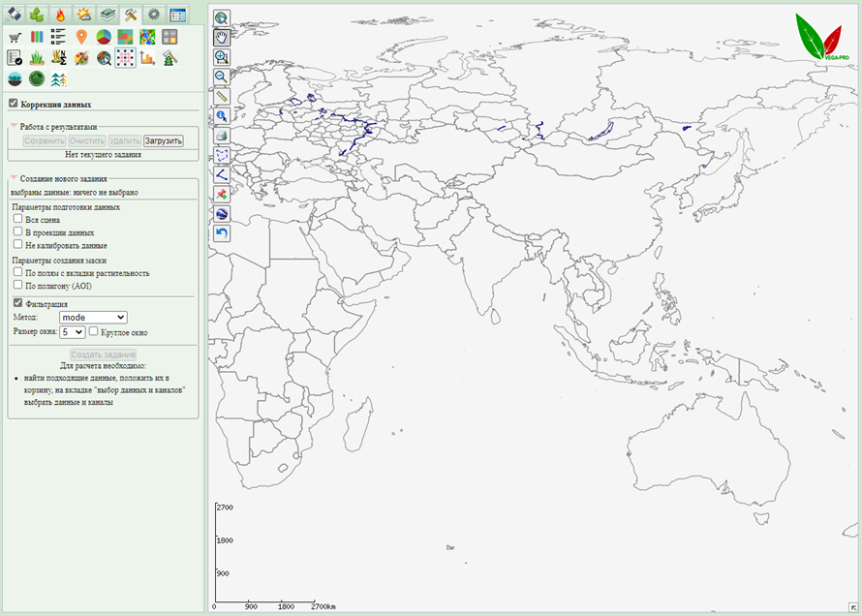The image size is (862, 616).
Task: Select the polygon drawing tool
Action: [x=222, y=155]
